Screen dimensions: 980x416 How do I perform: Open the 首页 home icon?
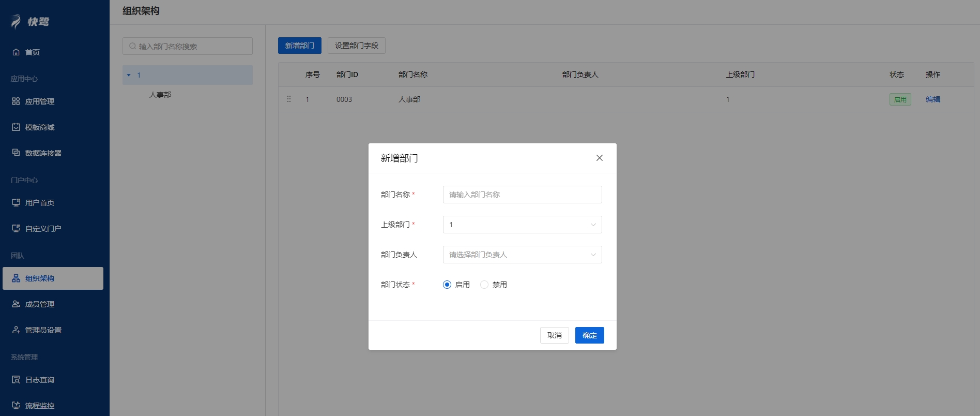click(16, 52)
